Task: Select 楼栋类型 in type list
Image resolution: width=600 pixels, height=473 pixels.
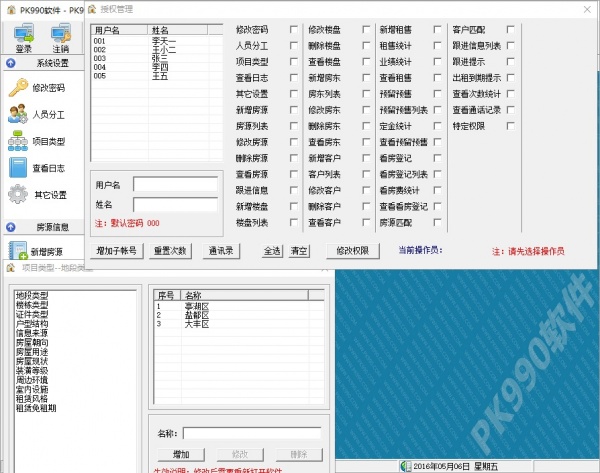Action: click(x=32, y=305)
